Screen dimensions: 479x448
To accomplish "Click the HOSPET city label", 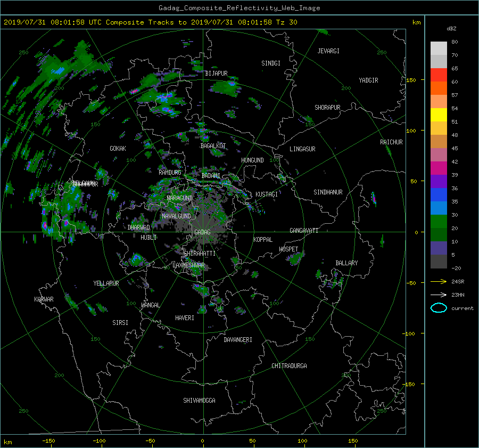I will click(288, 249).
